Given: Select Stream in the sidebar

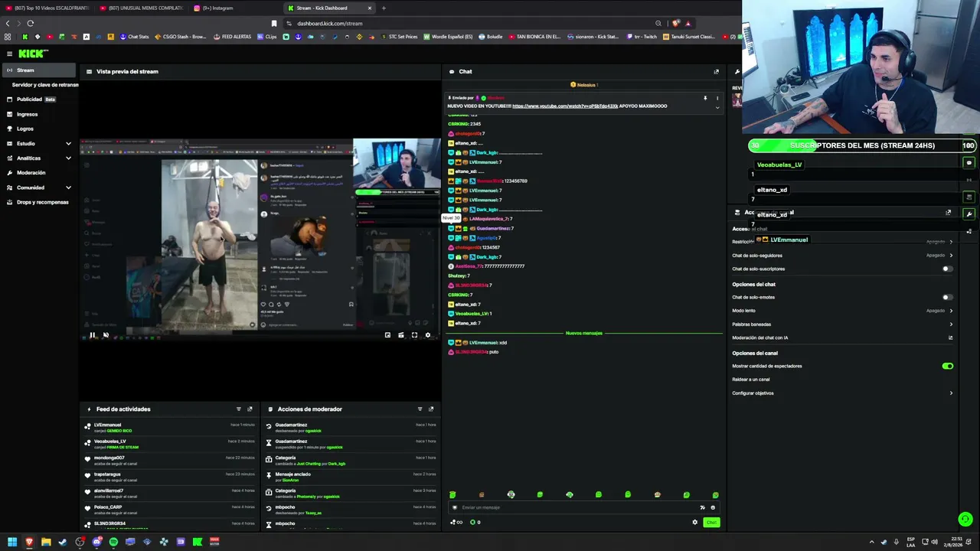Looking at the screenshot, I should 38,70.
